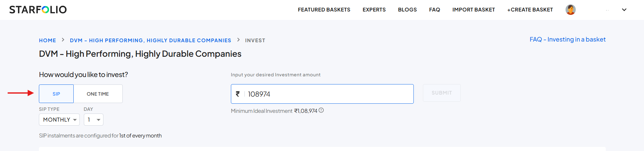Open Featured Baskets menu item

pyautogui.click(x=324, y=10)
